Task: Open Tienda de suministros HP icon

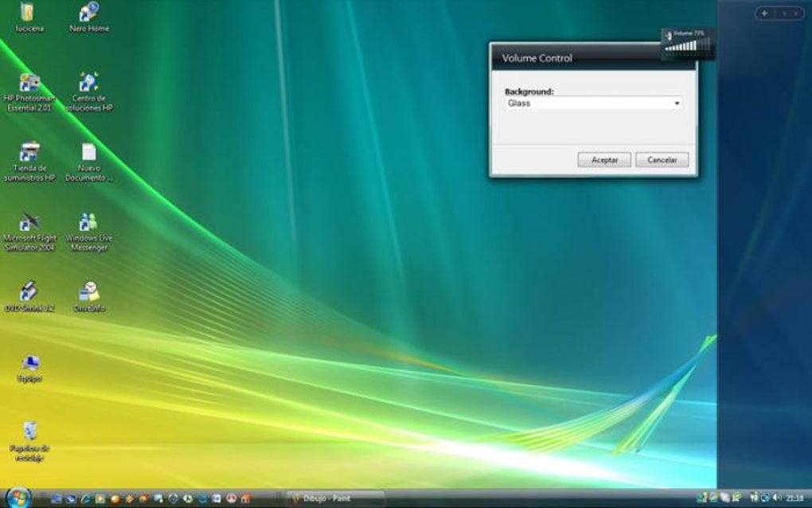Action: coord(29,162)
